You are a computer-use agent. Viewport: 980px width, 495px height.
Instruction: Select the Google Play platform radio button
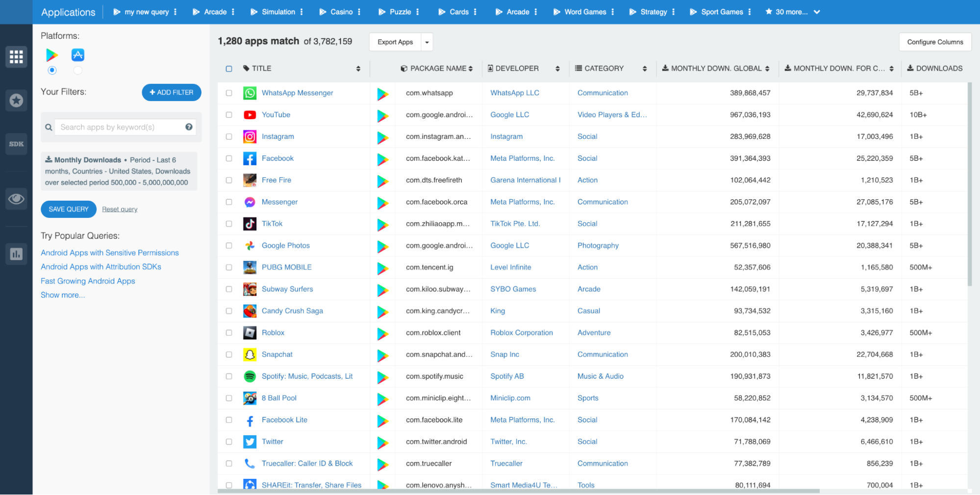52,71
